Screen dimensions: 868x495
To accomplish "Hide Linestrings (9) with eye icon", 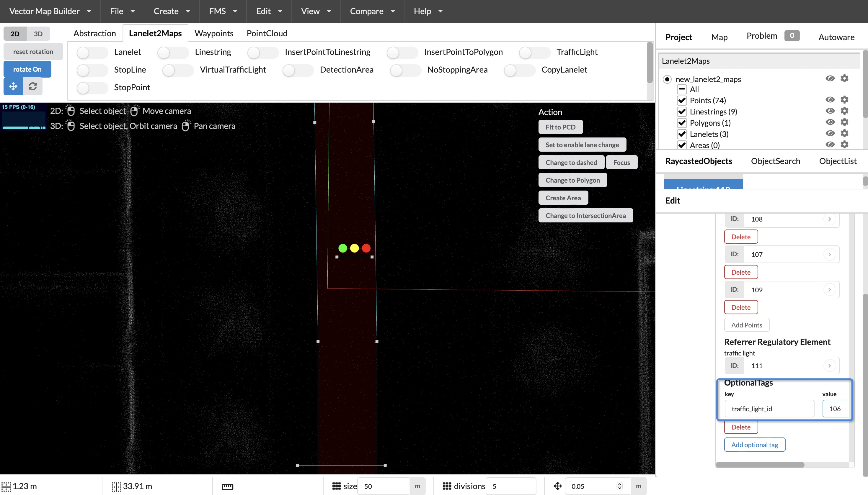I will pyautogui.click(x=830, y=111).
